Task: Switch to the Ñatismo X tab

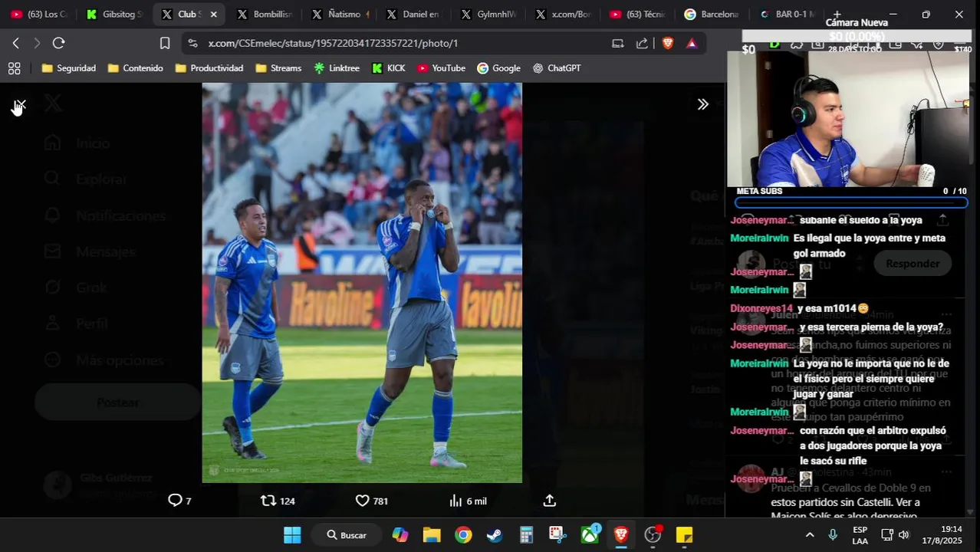Action: point(340,14)
